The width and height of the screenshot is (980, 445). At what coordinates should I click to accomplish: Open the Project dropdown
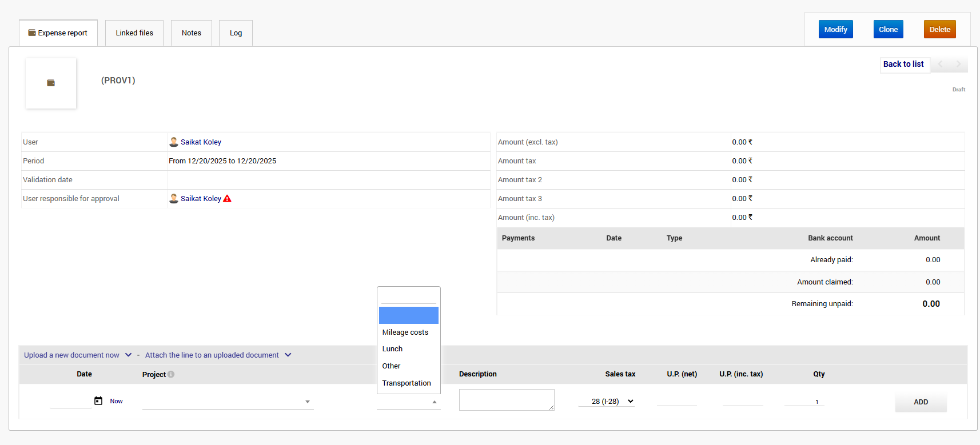tap(228, 402)
